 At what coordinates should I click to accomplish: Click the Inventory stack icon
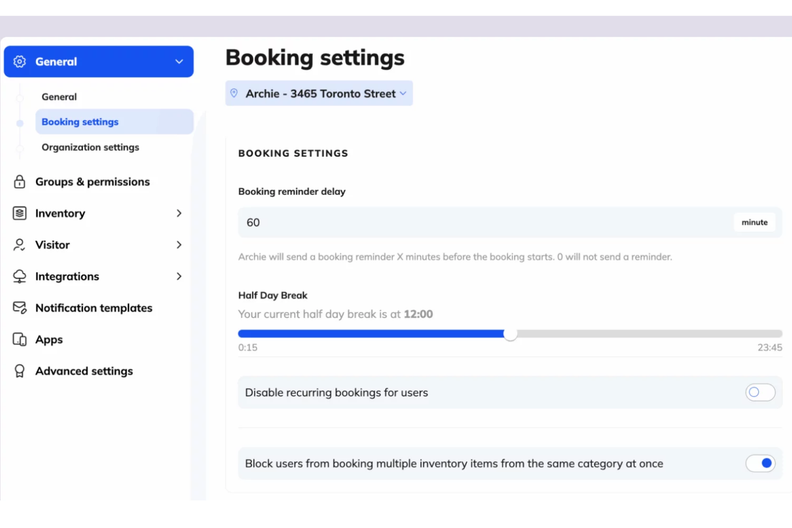coord(19,213)
